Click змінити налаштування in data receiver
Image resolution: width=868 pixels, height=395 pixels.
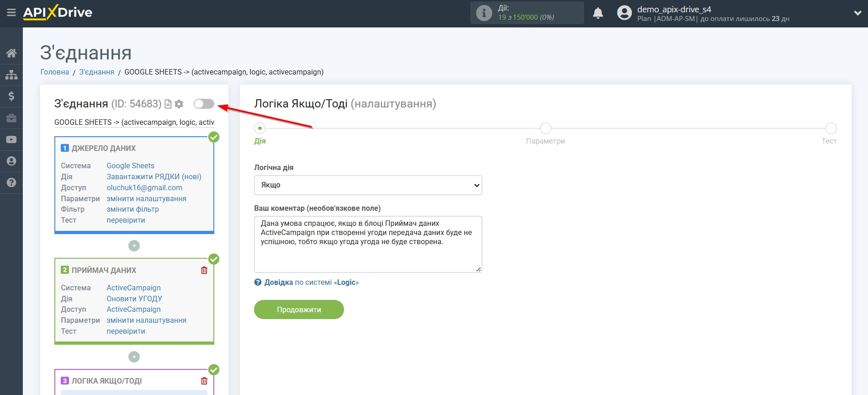pos(146,320)
